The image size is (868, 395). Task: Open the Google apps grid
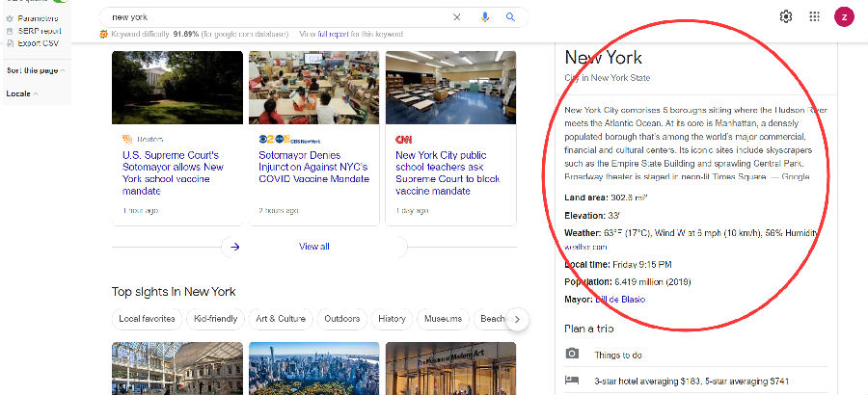[814, 16]
